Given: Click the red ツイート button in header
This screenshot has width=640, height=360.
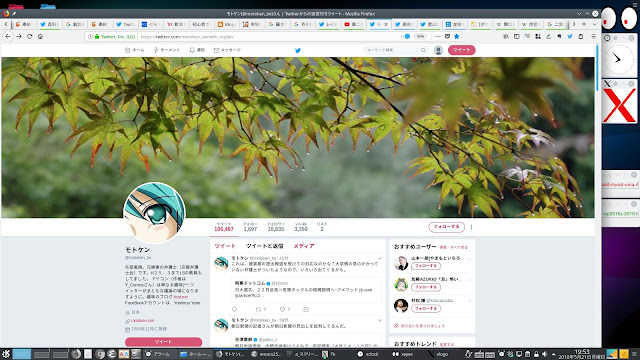Looking at the screenshot, I should click(462, 50).
